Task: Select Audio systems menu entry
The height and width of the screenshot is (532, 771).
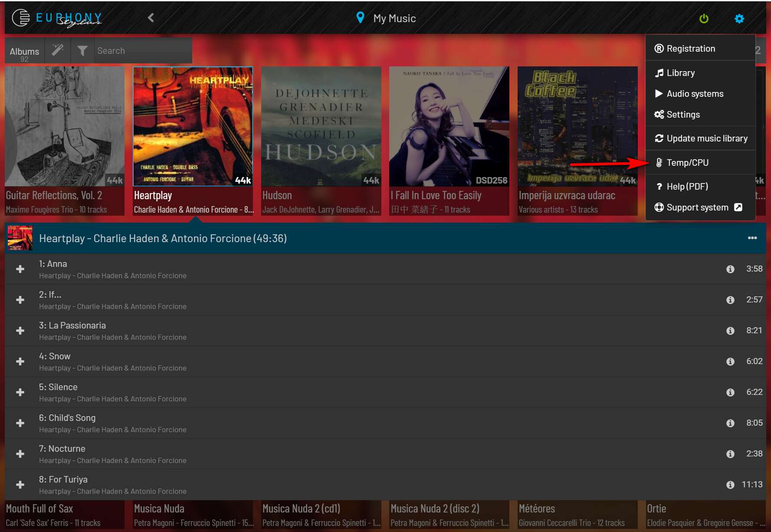Action: coord(700,94)
